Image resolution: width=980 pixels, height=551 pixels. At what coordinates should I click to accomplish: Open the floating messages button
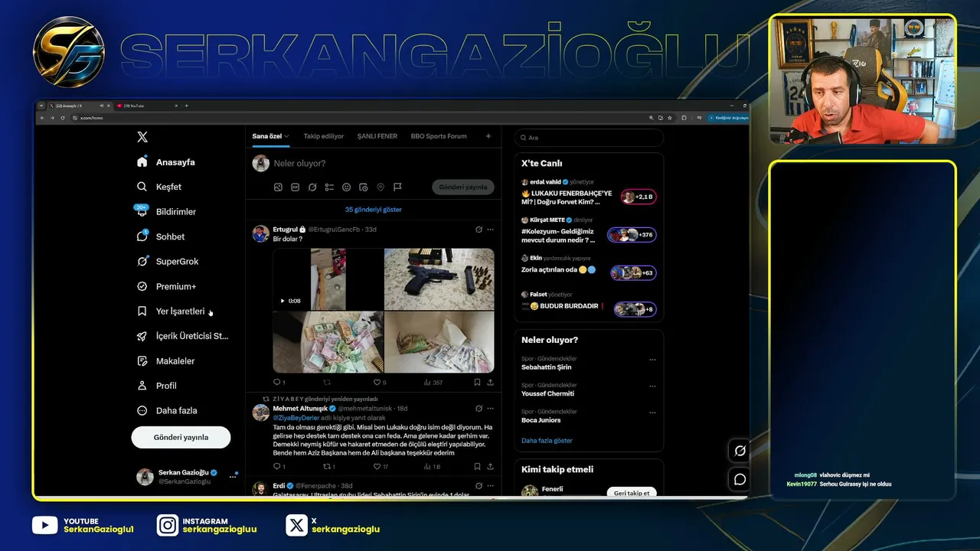[x=740, y=479]
